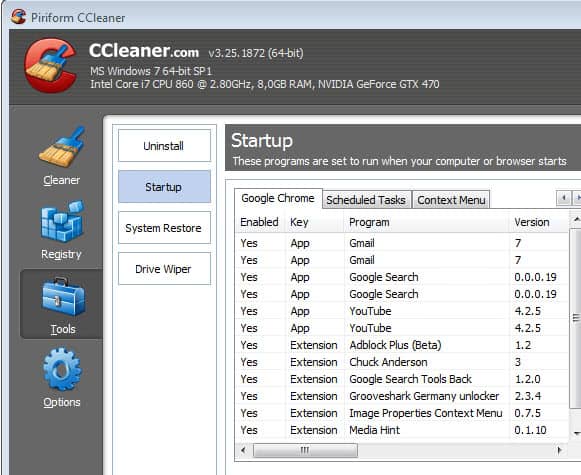Select the Chuck Anderson extension row

401,362
